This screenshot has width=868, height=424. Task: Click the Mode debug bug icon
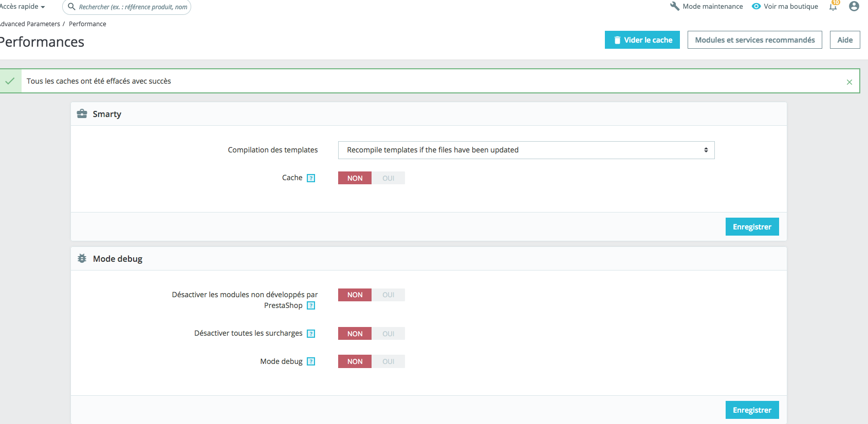[82, 259]
